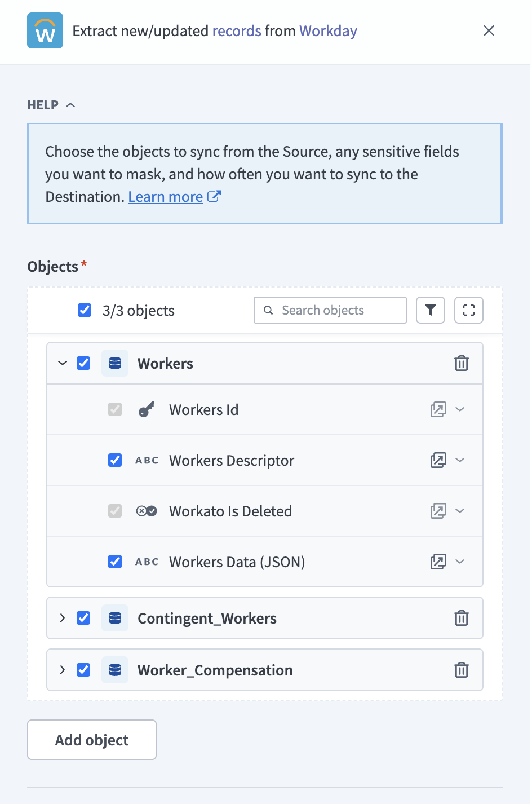The width and height of the screenshot is (532, 804).
Task: Delete the Worker_Compensation object
Action: (462, 670)
